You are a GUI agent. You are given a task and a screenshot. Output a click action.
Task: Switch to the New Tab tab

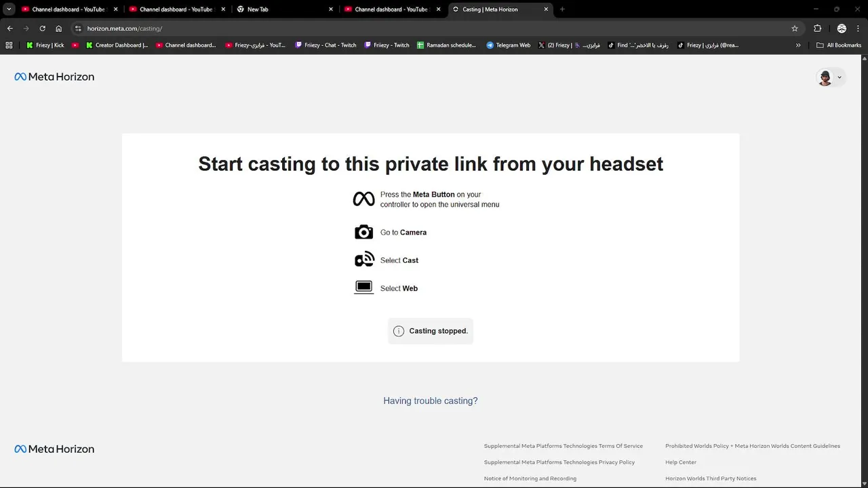285,9
